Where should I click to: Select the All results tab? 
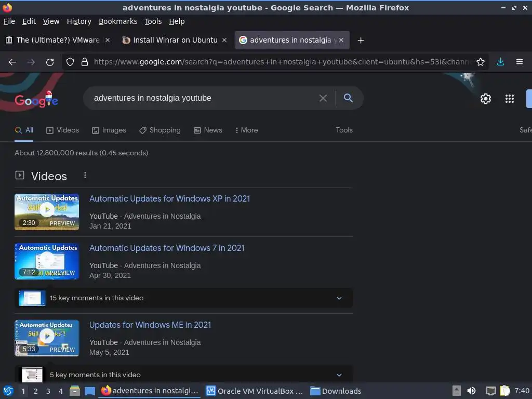(24, 130)
